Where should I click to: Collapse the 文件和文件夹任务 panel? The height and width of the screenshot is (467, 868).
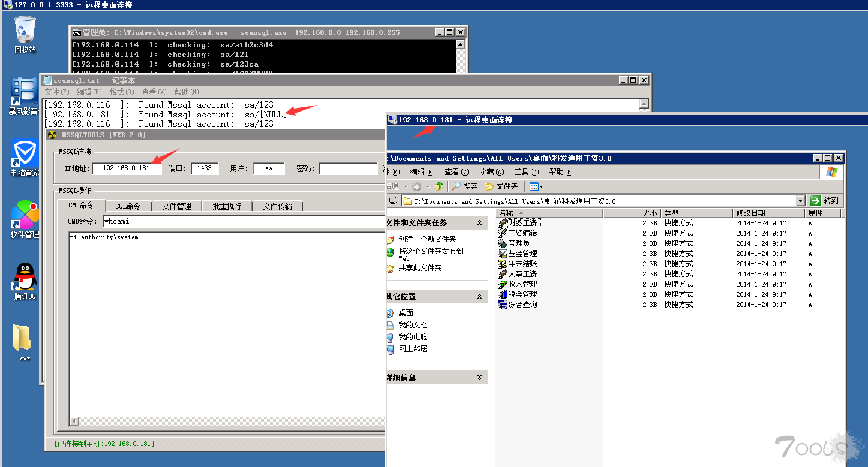coord(479,223)
